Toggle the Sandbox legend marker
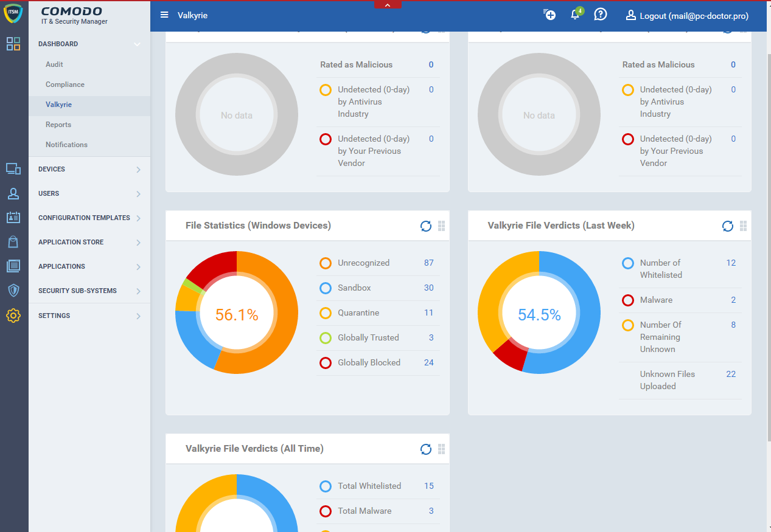 326,288
